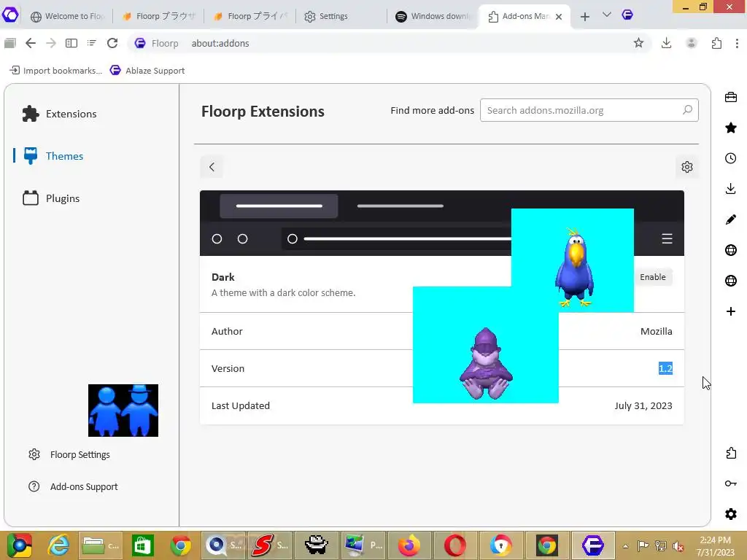Screen dimensions: 747x560
Task: Open add-ons icon in right sidebar
Action: click(731, 453)
